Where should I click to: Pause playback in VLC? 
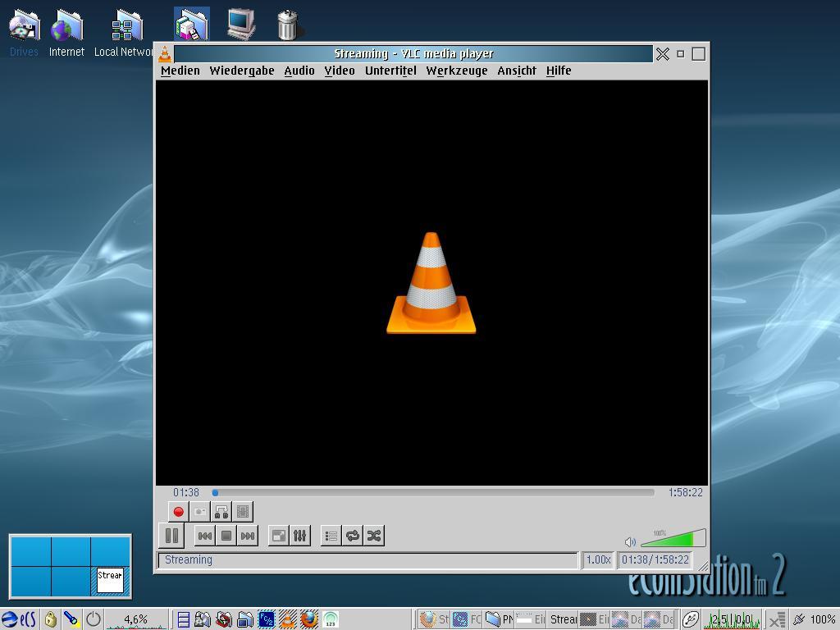coord(172,535)
